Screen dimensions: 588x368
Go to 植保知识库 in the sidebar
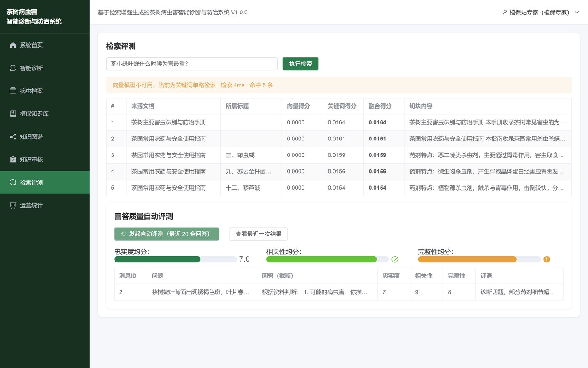click(45, 114)
